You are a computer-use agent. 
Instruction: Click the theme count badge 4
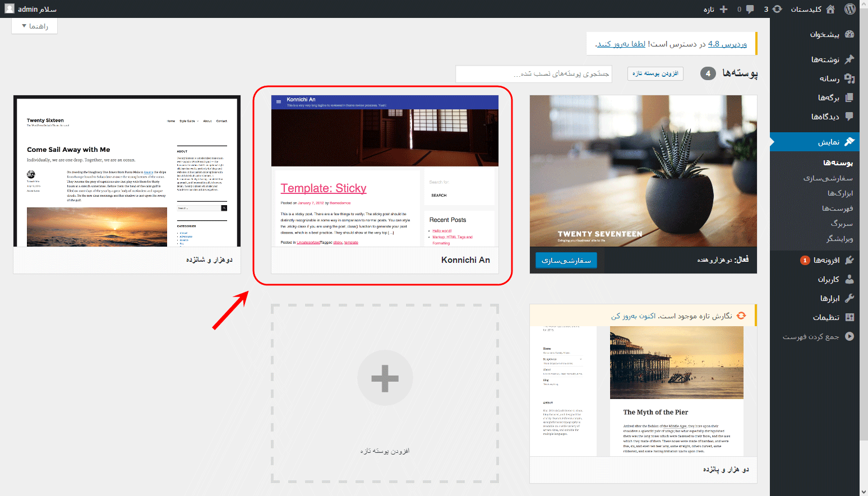click(708, 73)
